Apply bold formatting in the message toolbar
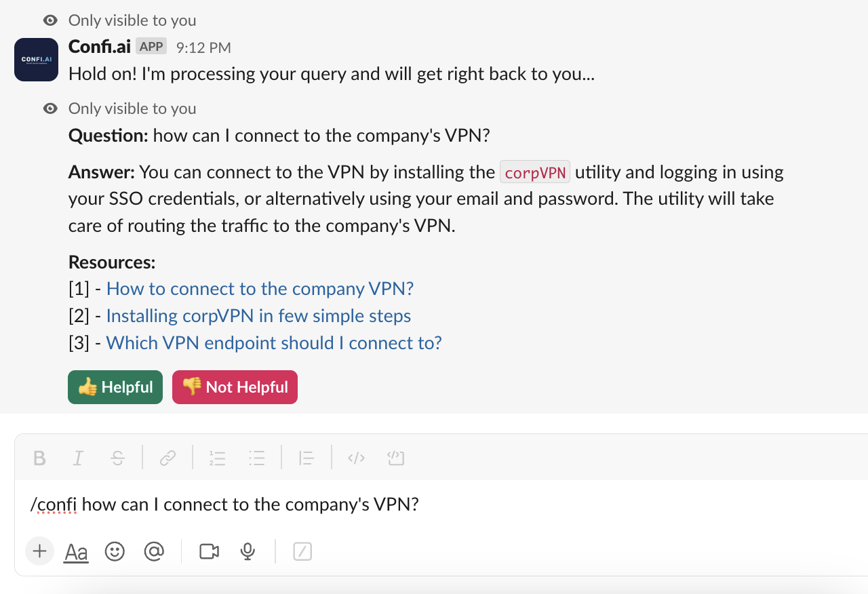 39,458
